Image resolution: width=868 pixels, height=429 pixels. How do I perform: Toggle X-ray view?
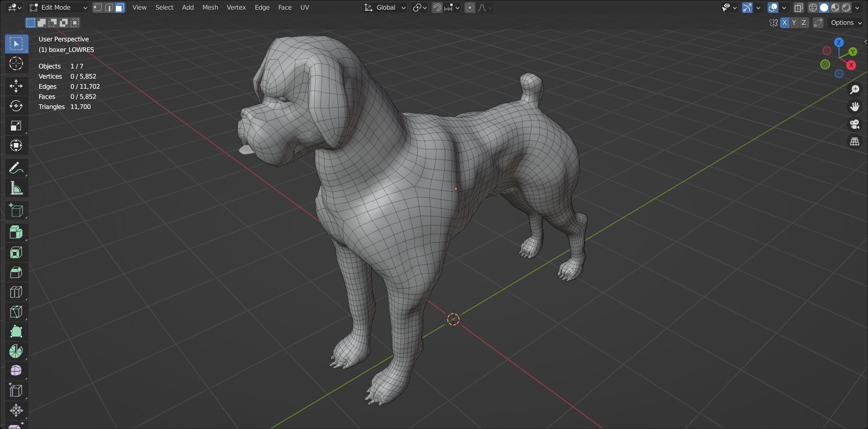coord(799,7)
